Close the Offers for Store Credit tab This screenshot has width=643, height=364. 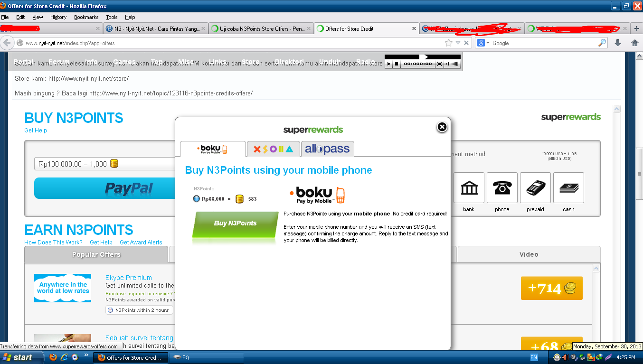[x=414, y=29]
